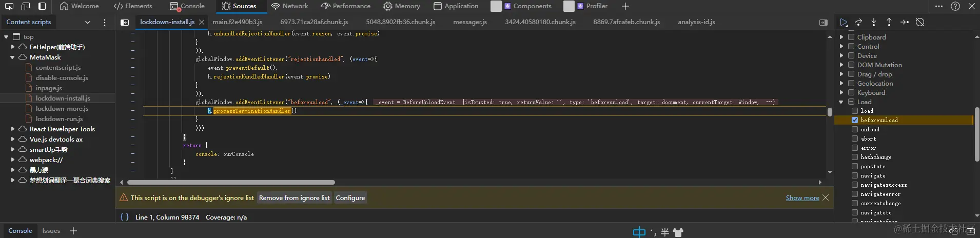Click the code editor vertical scrollbar thumb
This screenshot has height=238, width=980.
pyautogui.click(x=830, y=112)
